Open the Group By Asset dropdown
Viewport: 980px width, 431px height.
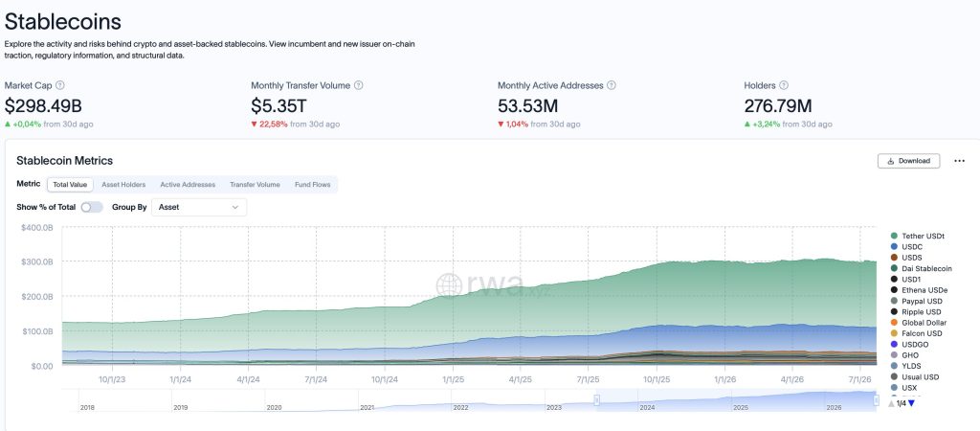click(x=199, y=207)
